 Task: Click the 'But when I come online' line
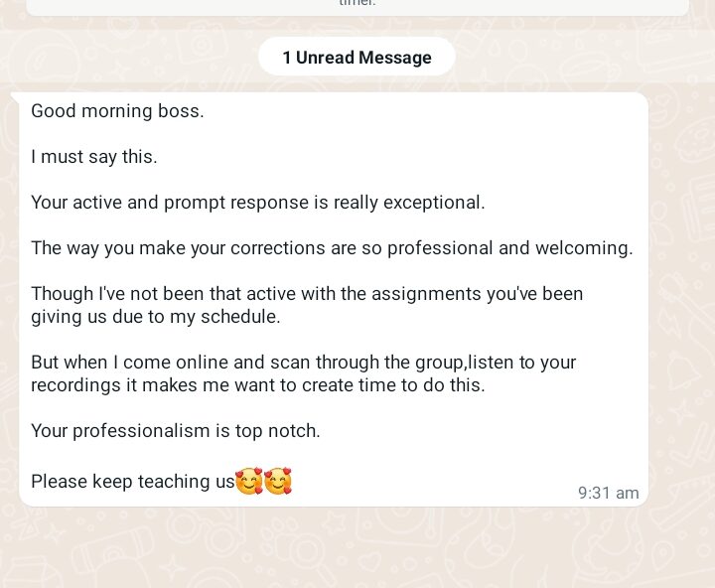pos(303,363)
